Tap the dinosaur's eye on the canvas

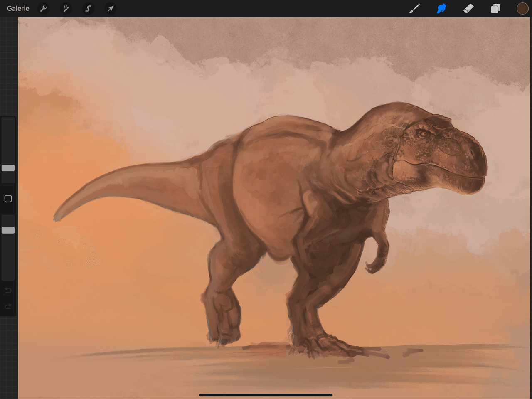[x=423, y=134]
